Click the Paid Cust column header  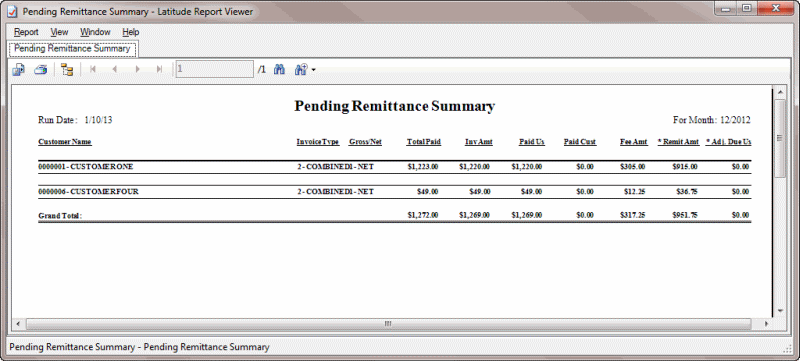(x=580, y=142)
